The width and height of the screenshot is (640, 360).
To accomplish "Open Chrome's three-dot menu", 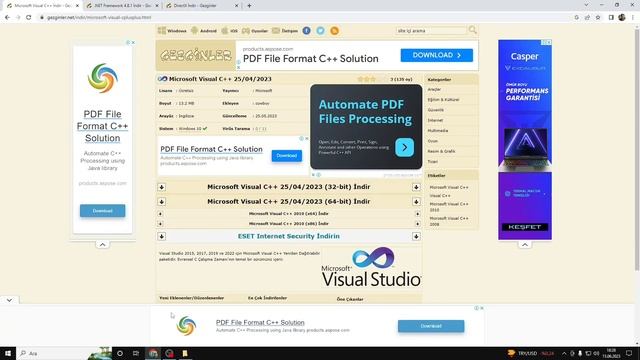I will point(633,18).
